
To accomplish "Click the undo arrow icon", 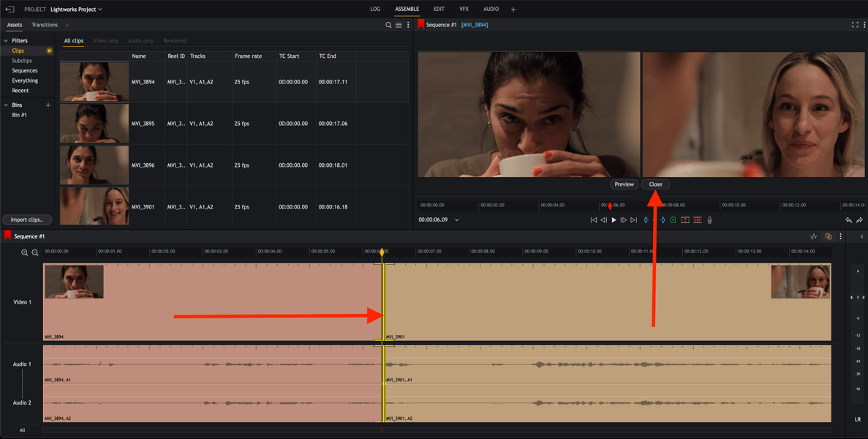I will coord(849,220).
